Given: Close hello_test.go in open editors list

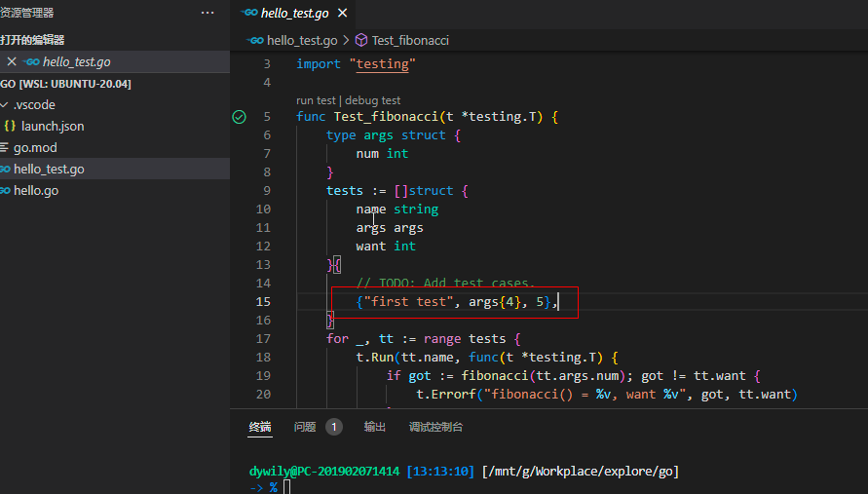Looking at the screenshot, I should pyautogui.click(x=12, y=61).
